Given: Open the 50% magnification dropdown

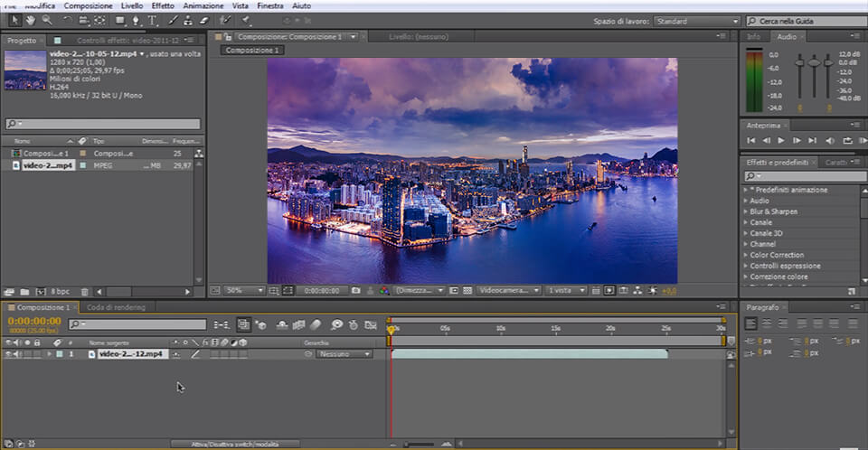Looking at the screenshot, I should coord(243,290).
